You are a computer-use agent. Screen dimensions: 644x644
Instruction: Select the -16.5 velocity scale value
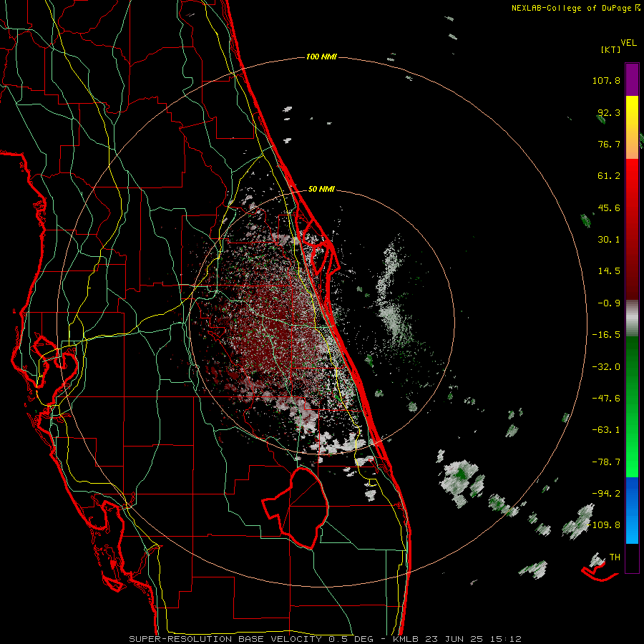pos(606,335)
